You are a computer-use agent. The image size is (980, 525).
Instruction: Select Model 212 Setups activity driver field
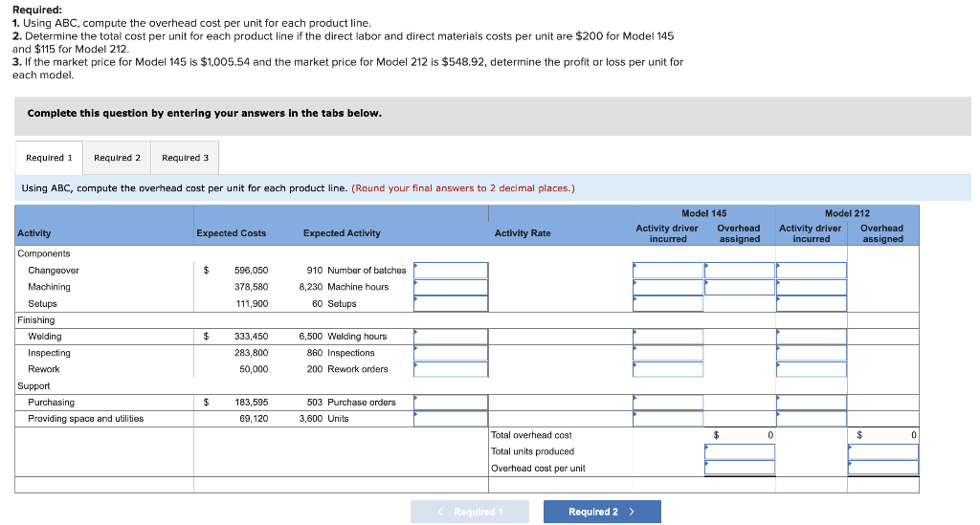pos(812,304)
